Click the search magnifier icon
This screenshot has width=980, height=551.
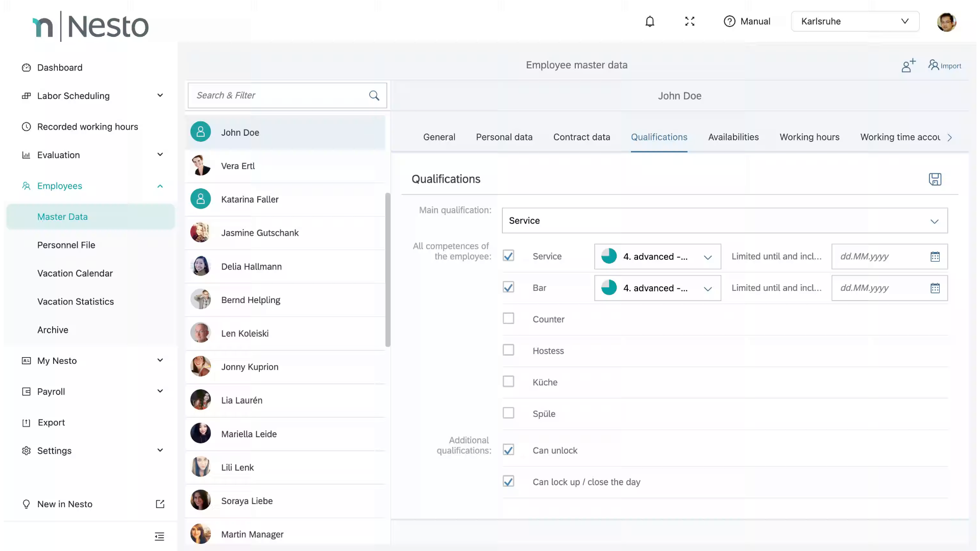pos(374,95)
